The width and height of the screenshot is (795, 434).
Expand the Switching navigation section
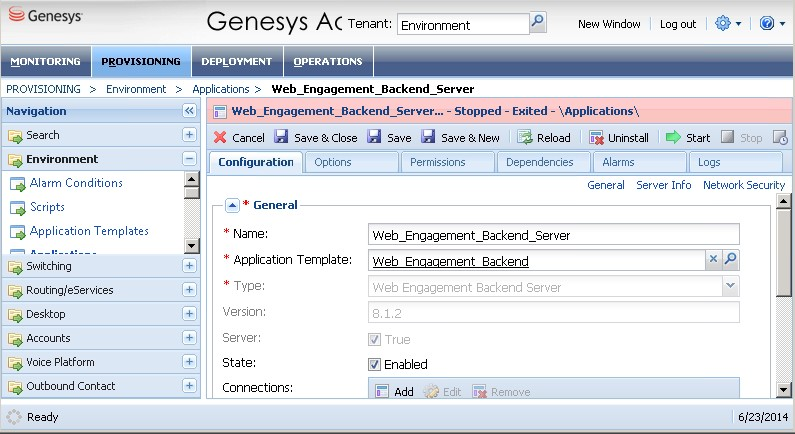pos(189,265)
